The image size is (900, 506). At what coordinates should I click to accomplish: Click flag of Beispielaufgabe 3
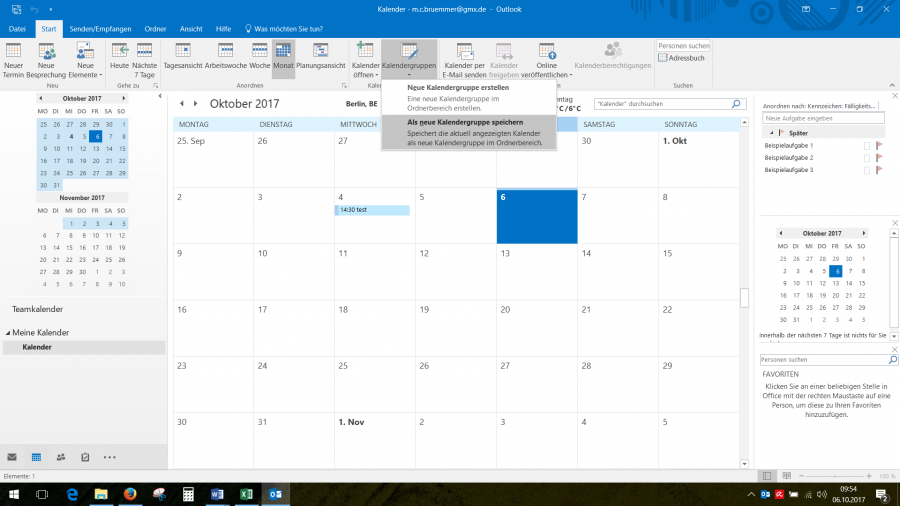pyautogui.click(x=879, y=170)
